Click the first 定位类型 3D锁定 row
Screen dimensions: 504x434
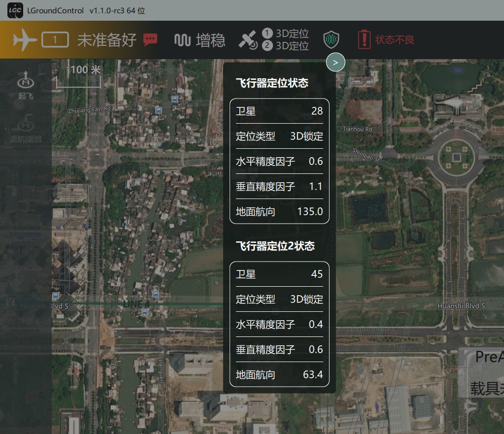[x=279, y=136]
